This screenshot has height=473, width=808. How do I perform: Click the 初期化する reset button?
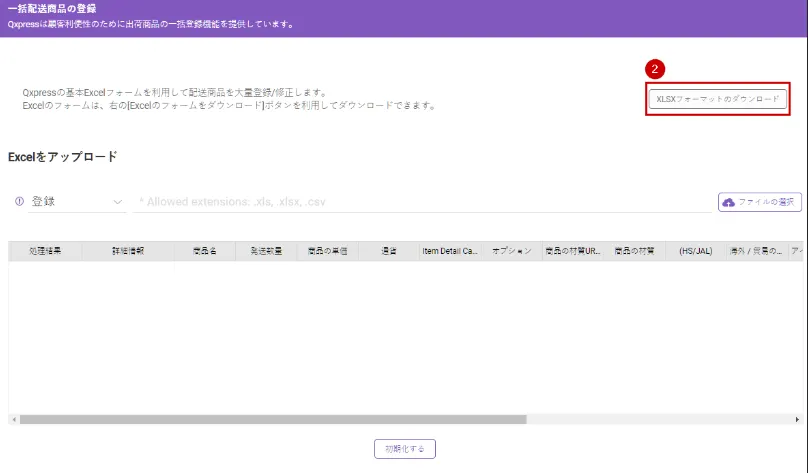[x=405, y=449]
